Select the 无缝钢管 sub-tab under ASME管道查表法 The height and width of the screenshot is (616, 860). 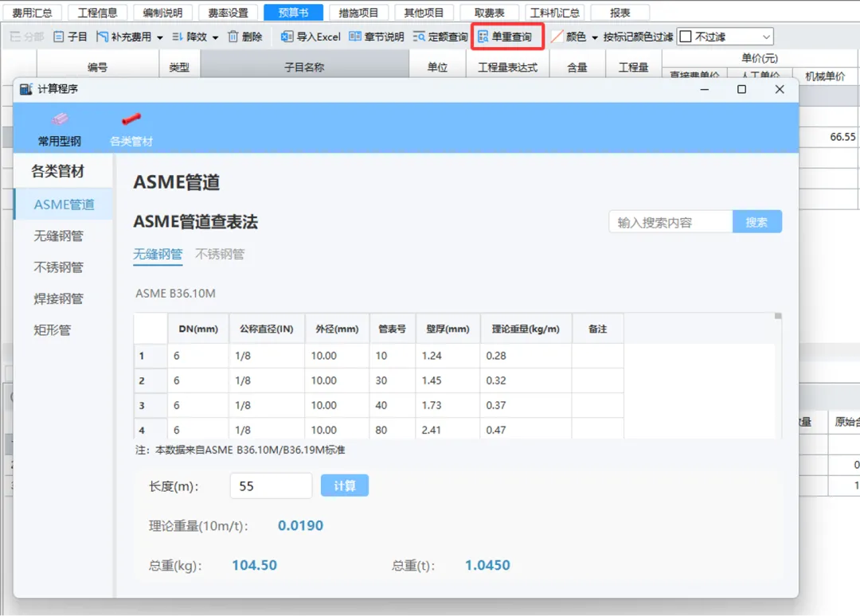(158, 255)
